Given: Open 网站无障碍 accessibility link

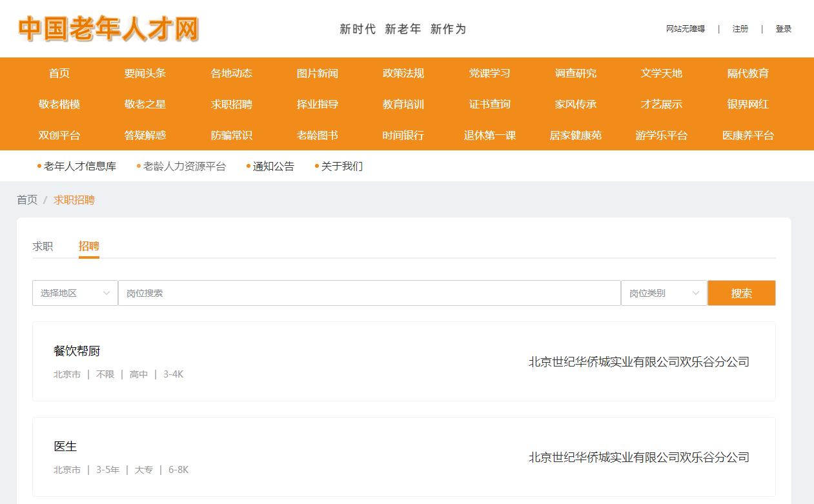Looking at the screenshot, I should pos(685,29).
